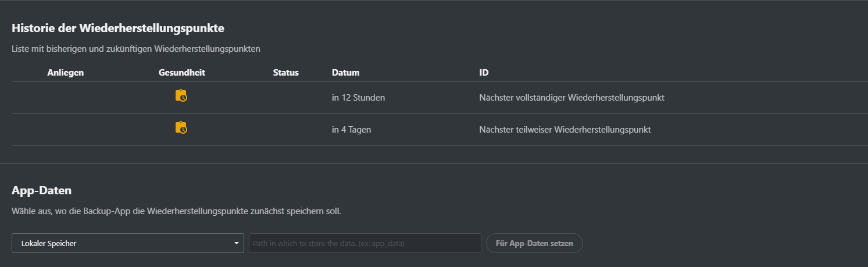Select the Nächster teilweiser Wiederherstellungspunkt entry

[565, 130]
